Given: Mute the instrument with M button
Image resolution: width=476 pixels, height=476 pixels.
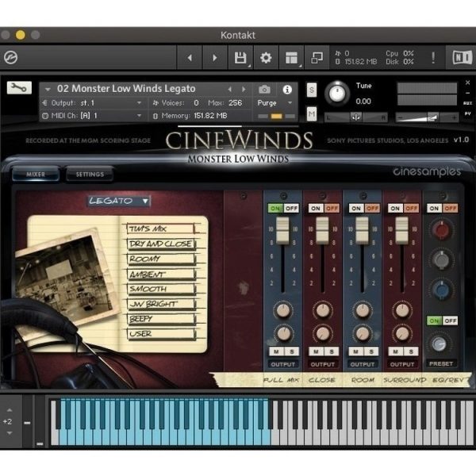Looking at the screenshot, I should click(x=312, y=113).
